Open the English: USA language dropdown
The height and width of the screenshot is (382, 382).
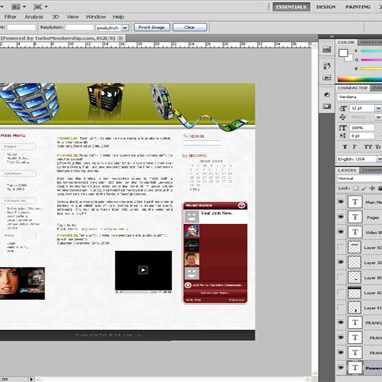coord(379,159)
